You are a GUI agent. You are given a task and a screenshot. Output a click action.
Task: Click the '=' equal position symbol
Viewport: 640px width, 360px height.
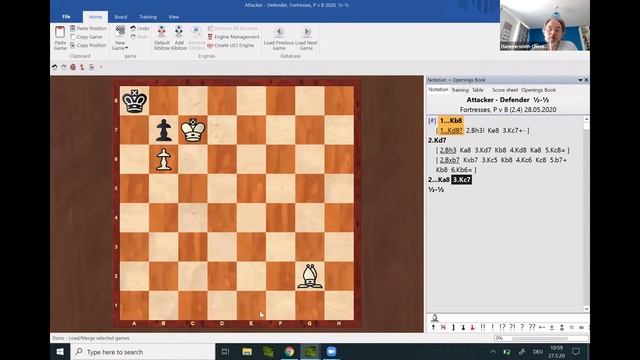click(571, 327)
